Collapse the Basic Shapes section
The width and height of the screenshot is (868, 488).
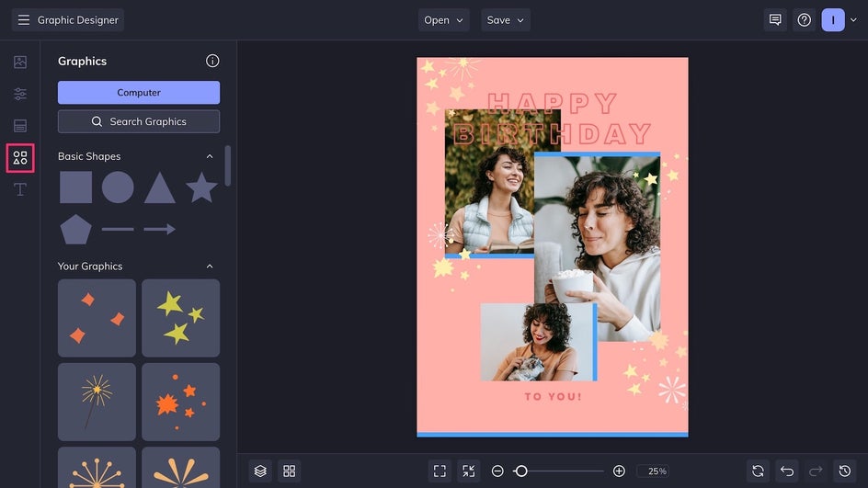tap(210, 156)
